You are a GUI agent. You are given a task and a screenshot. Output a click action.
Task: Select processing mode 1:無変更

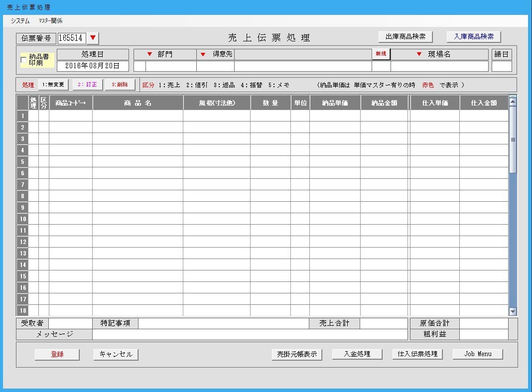(x=53, y=85)
